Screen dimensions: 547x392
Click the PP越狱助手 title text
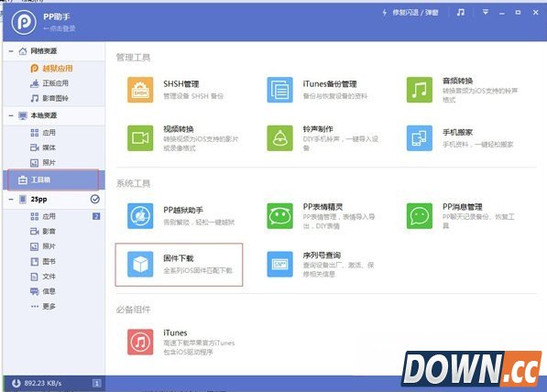pyautogui.click(x=183, y=210)
